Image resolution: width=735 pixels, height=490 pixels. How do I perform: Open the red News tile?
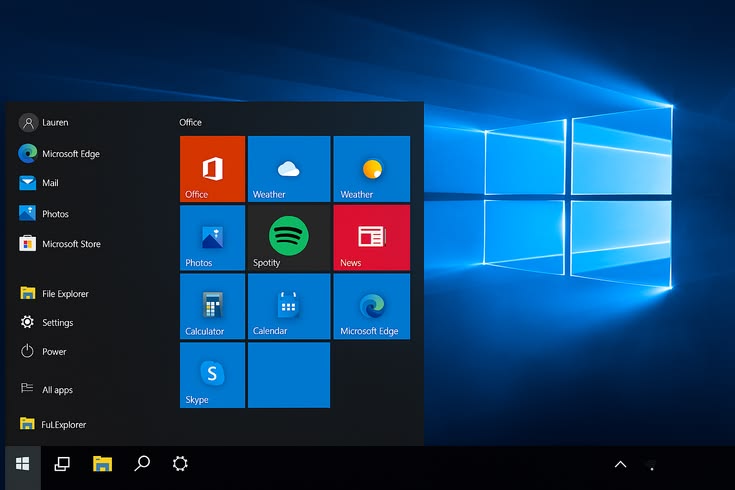point(372,238)
